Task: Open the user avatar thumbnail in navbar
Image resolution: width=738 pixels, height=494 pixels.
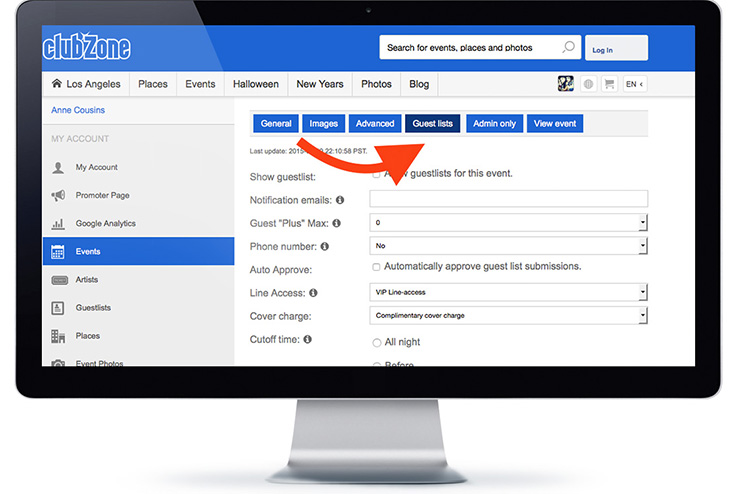Action: (566, 84)
